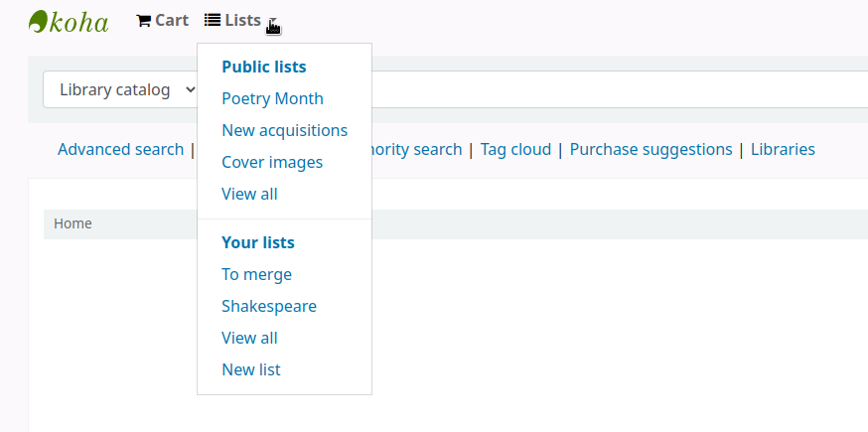Click the Home breadcrumb

72,224
